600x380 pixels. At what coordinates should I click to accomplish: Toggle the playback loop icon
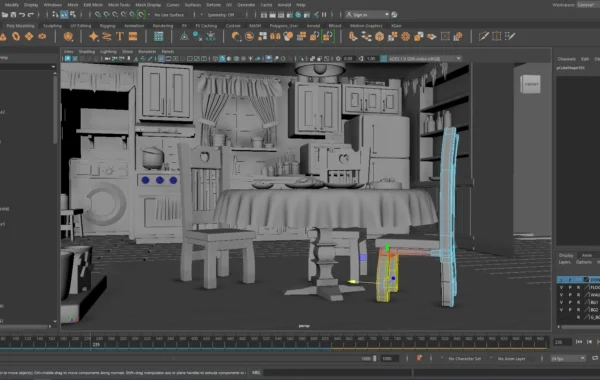pos(595,358)
